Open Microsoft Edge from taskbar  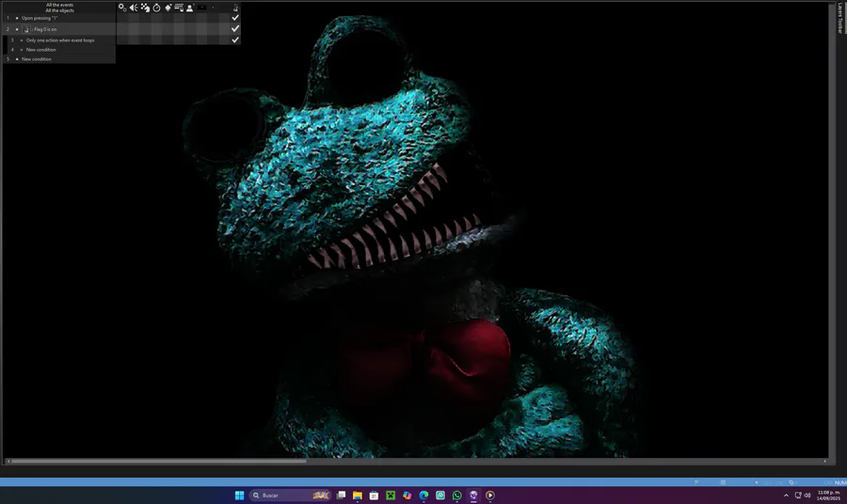point(424,496)
